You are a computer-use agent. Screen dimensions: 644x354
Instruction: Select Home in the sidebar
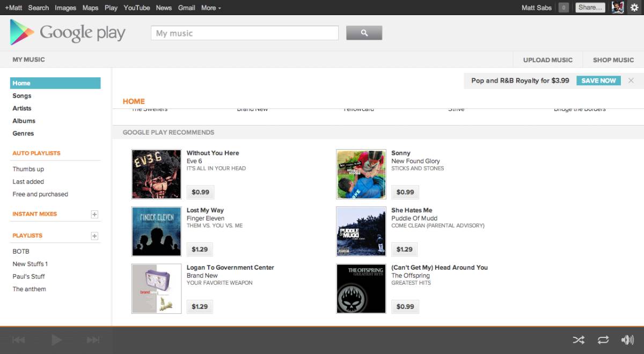pyautogui.click(x=55, y=83)
